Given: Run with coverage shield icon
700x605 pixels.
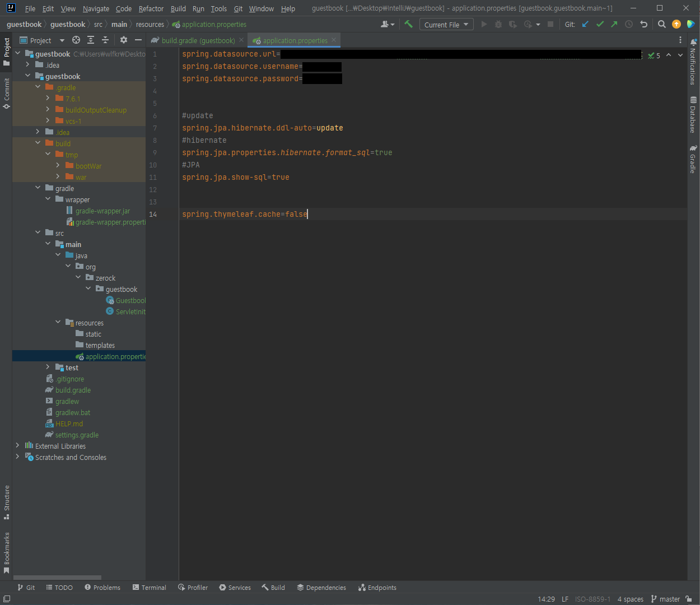Looking at the screenshot, I should pyautogui.click(x=512, y=24).
